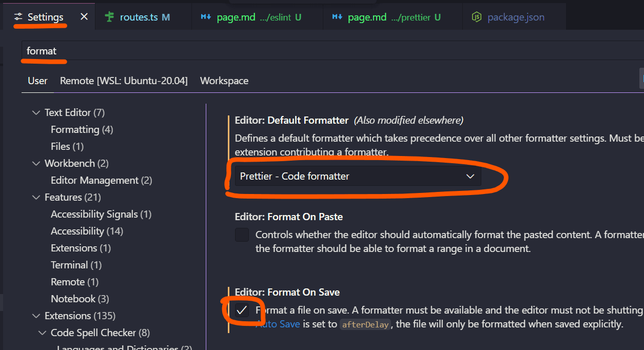This screenshot has width=644, height=350.
Task: Click the Auto Save link
Action: (x=278, y=324)
